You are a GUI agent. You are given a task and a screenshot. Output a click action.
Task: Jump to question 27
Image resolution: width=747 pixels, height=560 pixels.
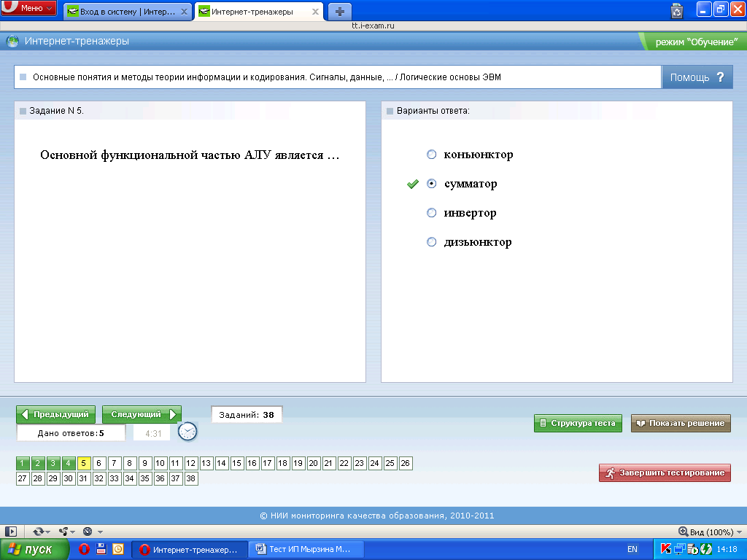click(x=22, y=478)
